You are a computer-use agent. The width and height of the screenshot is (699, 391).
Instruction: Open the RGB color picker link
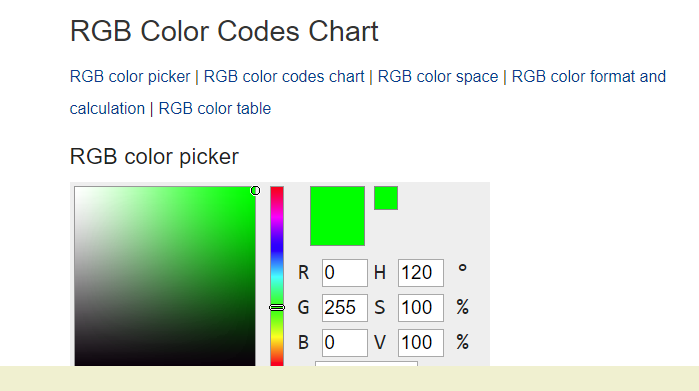tap(130, 77)
